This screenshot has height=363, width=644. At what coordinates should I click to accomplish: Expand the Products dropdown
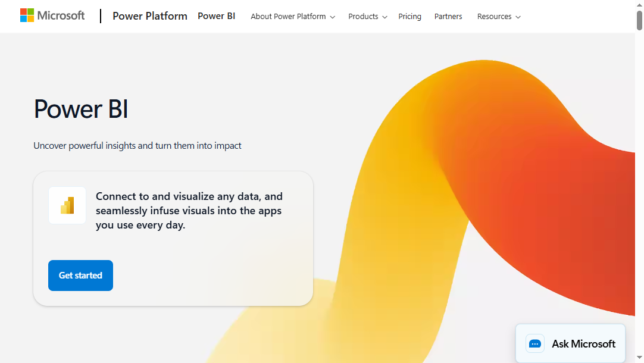pos(368,17)
